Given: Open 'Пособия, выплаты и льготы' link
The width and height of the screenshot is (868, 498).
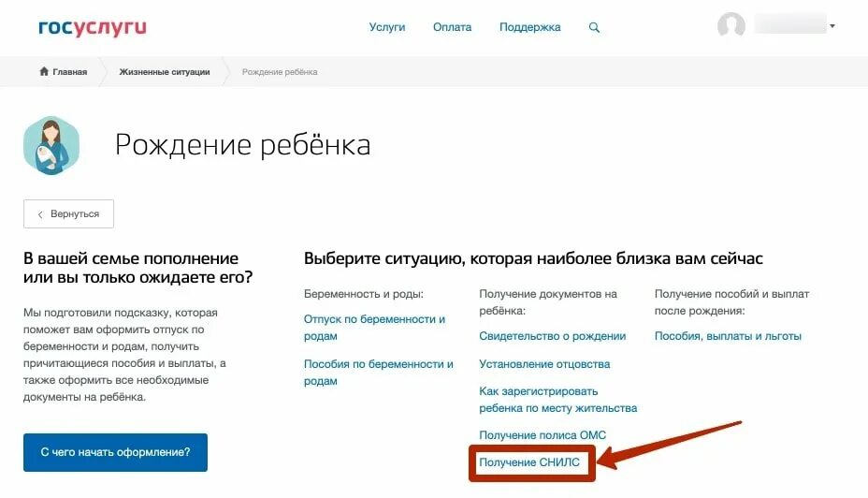Looking at the screenshot, I should 728,336.
